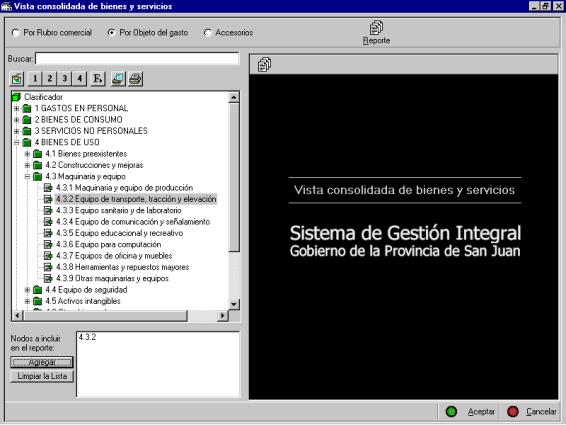Click the Reporte label
The height and width of the screenshot is (425, 566).
pyautogui.click(x=376, y=40)
